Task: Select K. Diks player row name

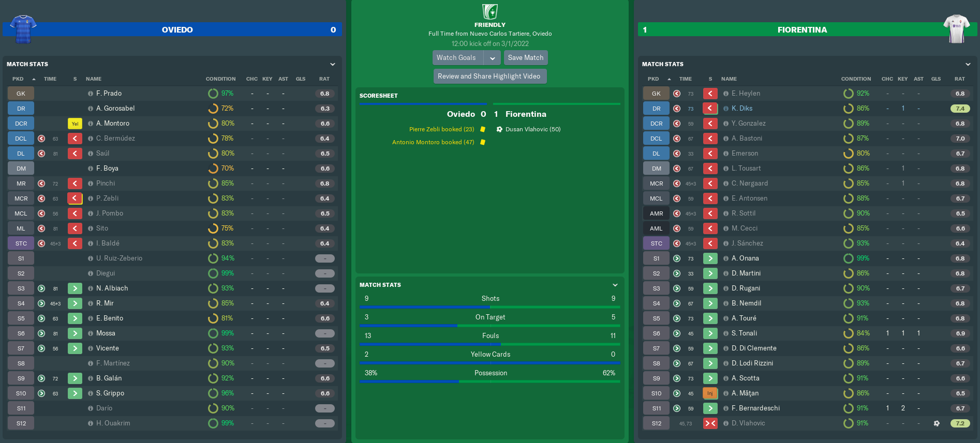Action: coord(741,109)
